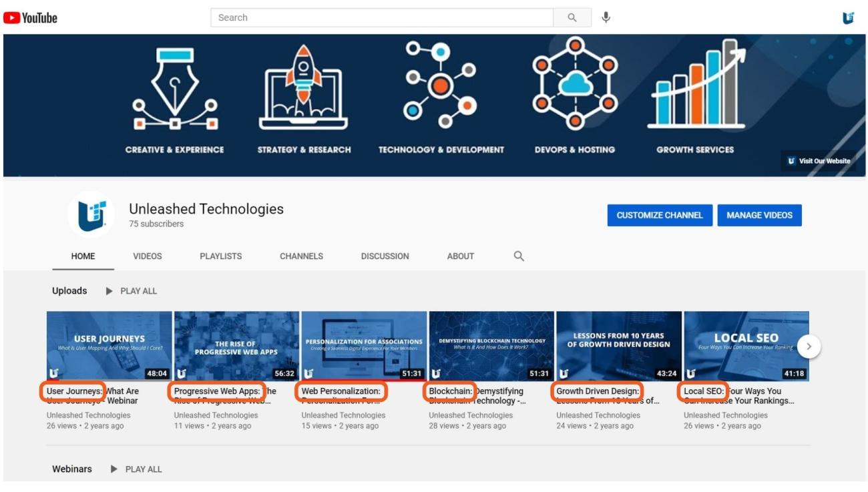Viewport: 868px width, 492px height.
Task: Switch to the Videos tab
Action: [x=148, y=256]
